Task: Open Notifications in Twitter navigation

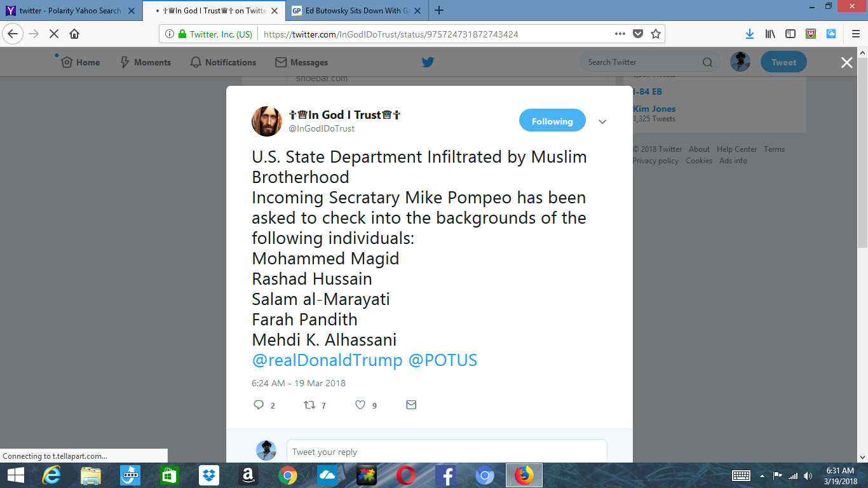Action: (x=223, y=62)
